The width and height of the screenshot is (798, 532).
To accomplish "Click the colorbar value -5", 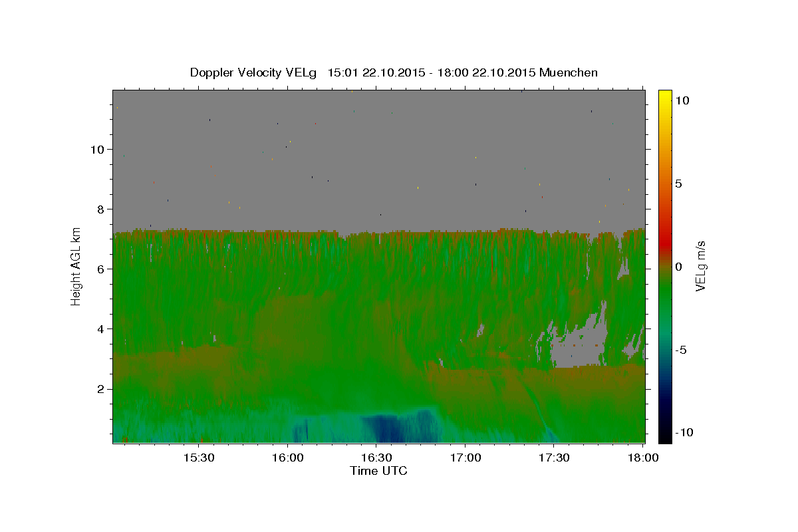I will point(681,350).
